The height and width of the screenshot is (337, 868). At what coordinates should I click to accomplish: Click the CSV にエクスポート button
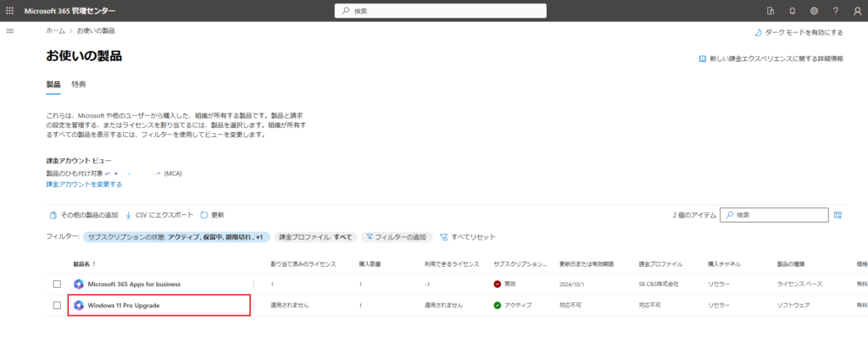pos(159,215)
